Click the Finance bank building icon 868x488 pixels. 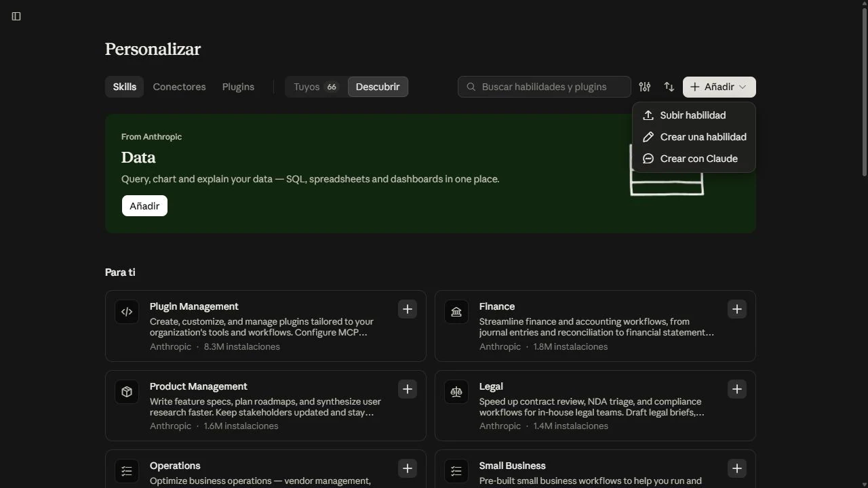pyautogui.click(x=456, y=312)
